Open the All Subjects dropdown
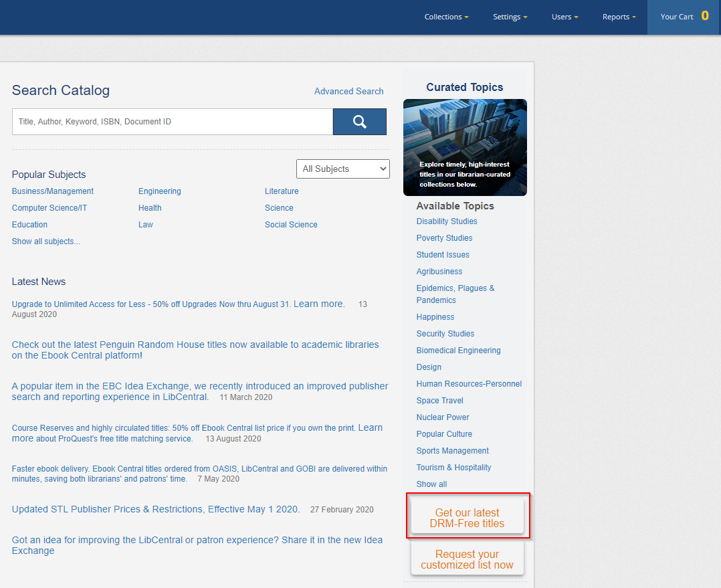This screenshot has width=721, height=588. click(x=342, y=169)
